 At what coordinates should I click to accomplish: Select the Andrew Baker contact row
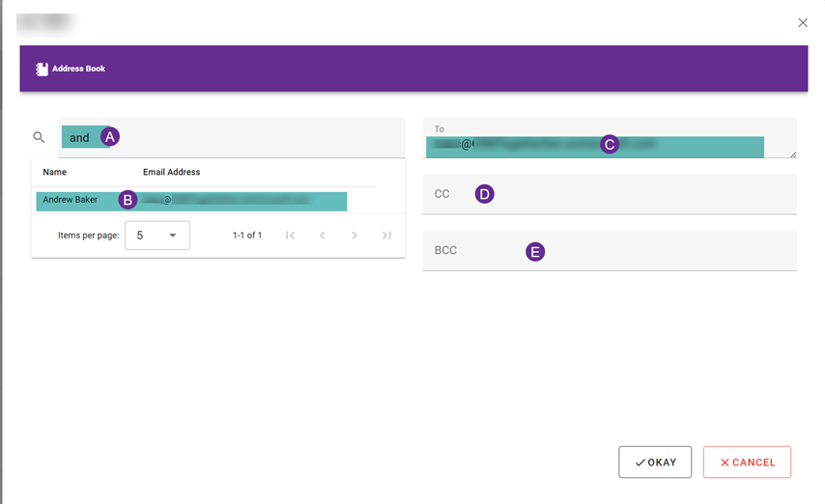(x=191, y=200)
